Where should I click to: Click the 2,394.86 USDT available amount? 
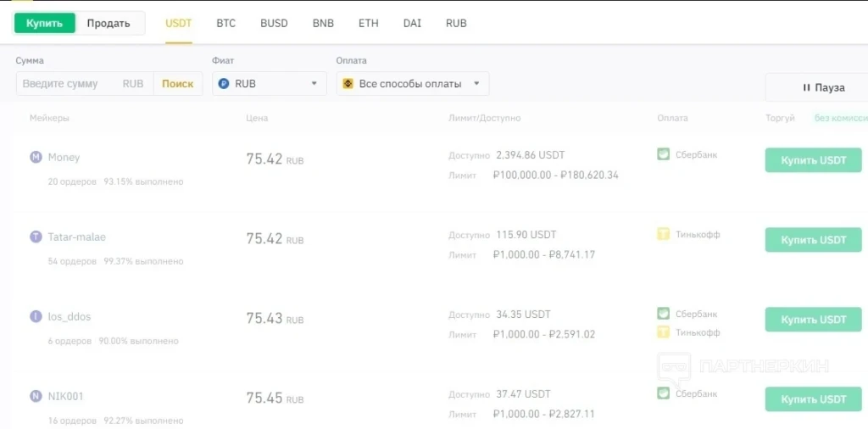(x=531, y=155)
